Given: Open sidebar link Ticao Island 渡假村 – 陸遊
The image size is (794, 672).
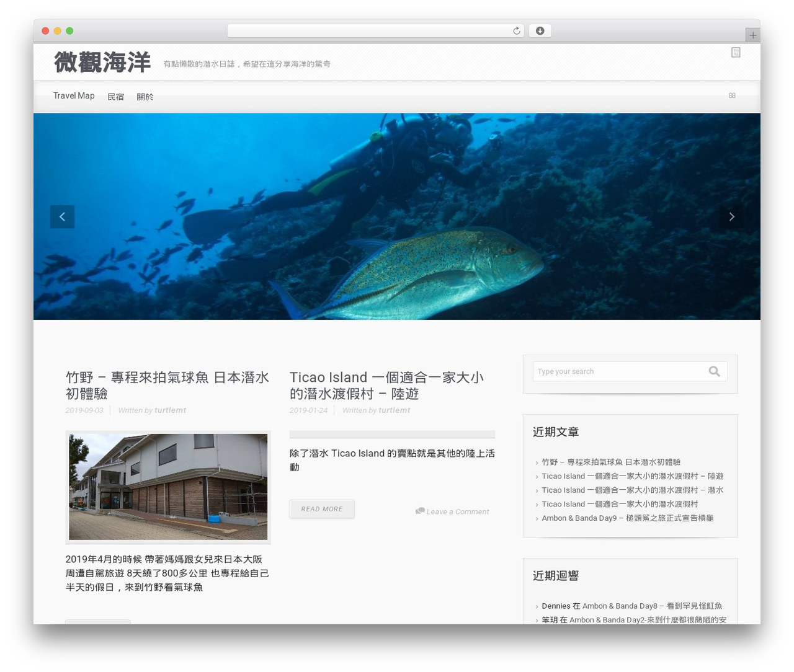Looking at the screenshot, I should point(633,476).
